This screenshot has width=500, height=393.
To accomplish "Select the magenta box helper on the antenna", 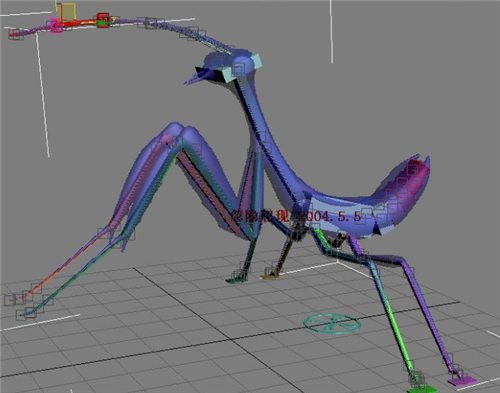I will (x=56, y=25).
